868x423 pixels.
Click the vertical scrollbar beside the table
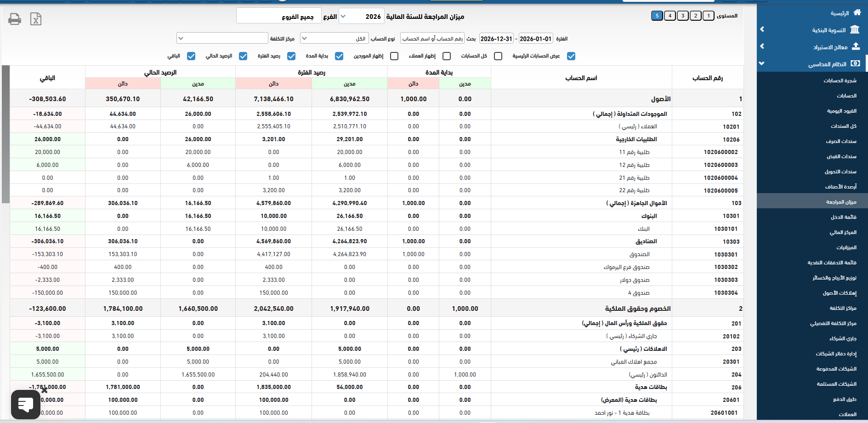coord(6,134)
